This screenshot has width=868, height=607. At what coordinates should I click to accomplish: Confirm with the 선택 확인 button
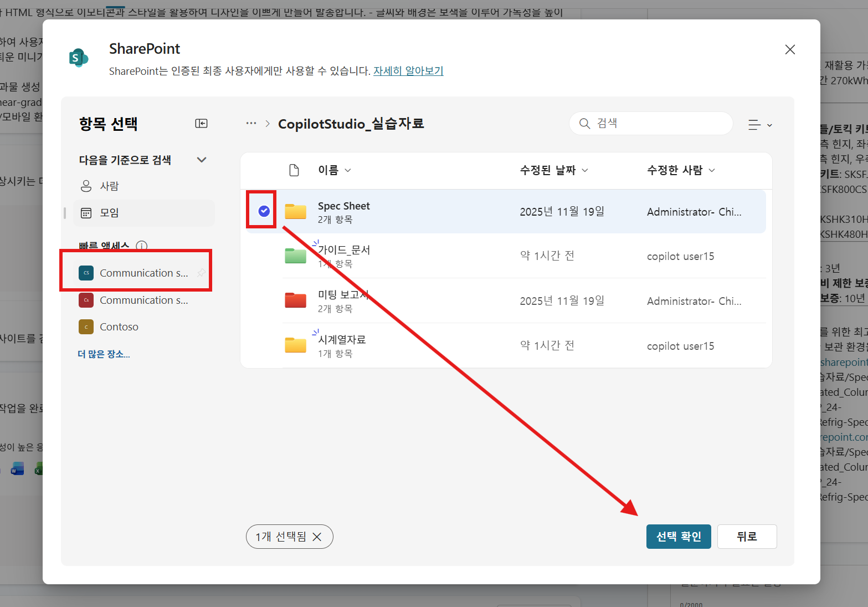(x=679, y=537)
